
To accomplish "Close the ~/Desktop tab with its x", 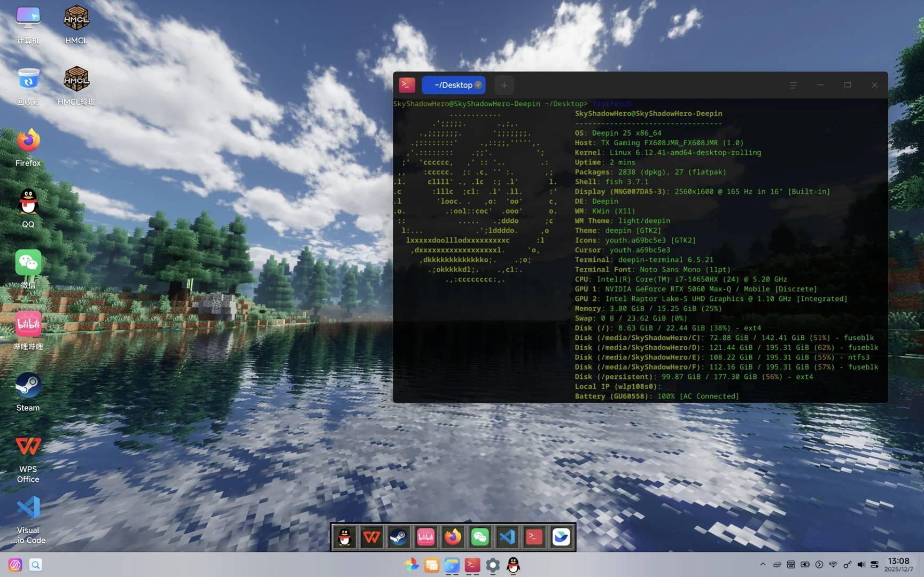I will 478,85.
